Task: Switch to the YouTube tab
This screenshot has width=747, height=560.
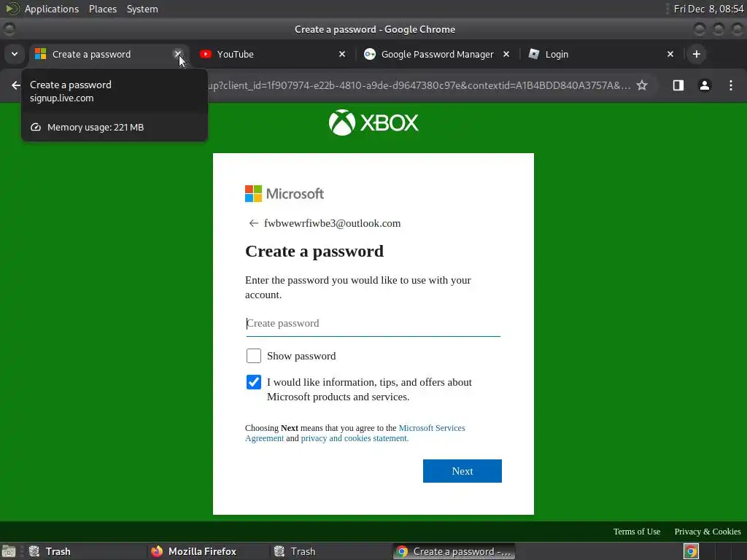Action: pyautogui.click(x=273, y=54)
